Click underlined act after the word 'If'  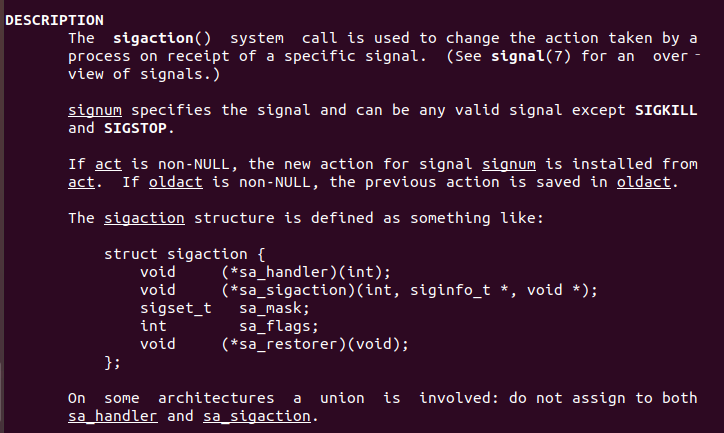coord(108,164)
